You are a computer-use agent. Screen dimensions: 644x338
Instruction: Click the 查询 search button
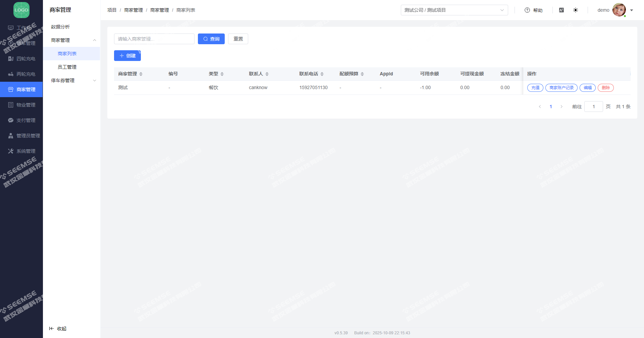click(x=211, y=39)
